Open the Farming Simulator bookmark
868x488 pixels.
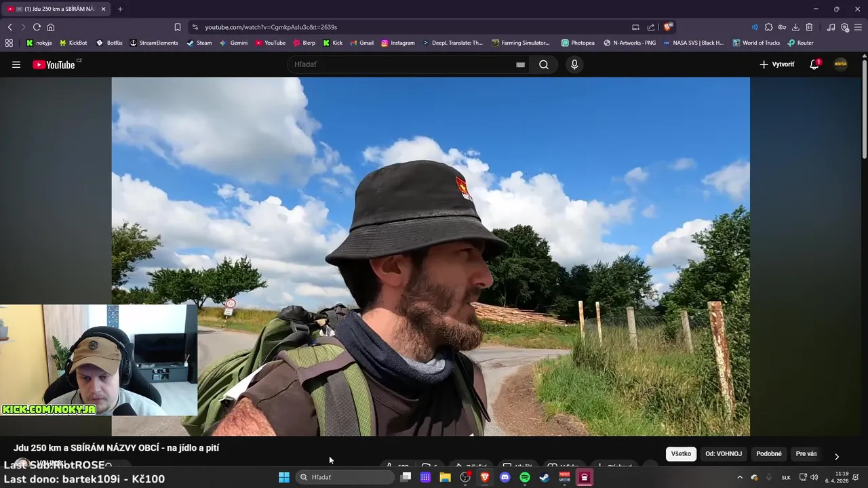[x=521, y=43]
